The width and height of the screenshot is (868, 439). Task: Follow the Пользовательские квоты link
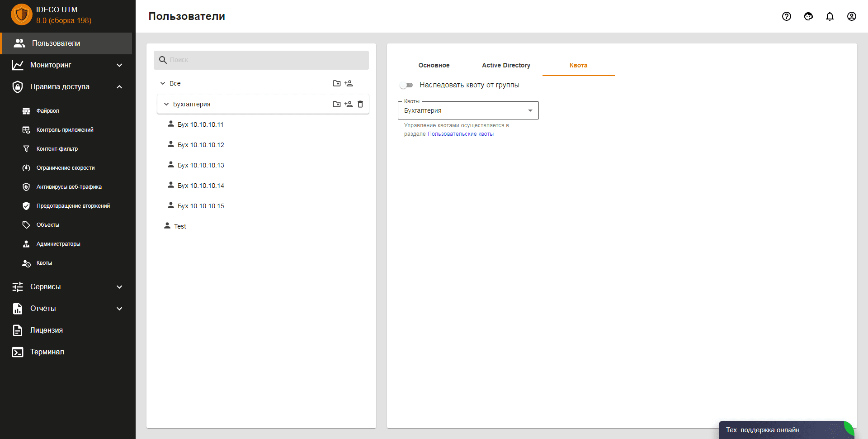tap(460, 134)
